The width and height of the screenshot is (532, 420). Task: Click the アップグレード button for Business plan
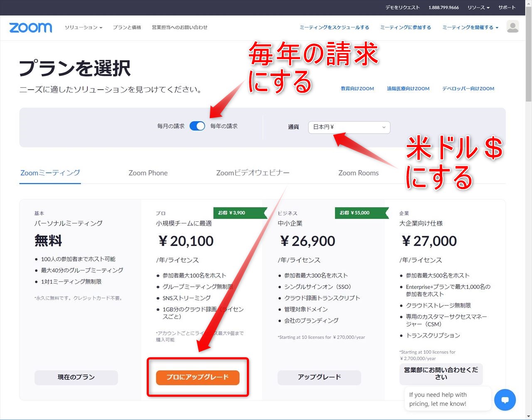(x=319, y=377)
